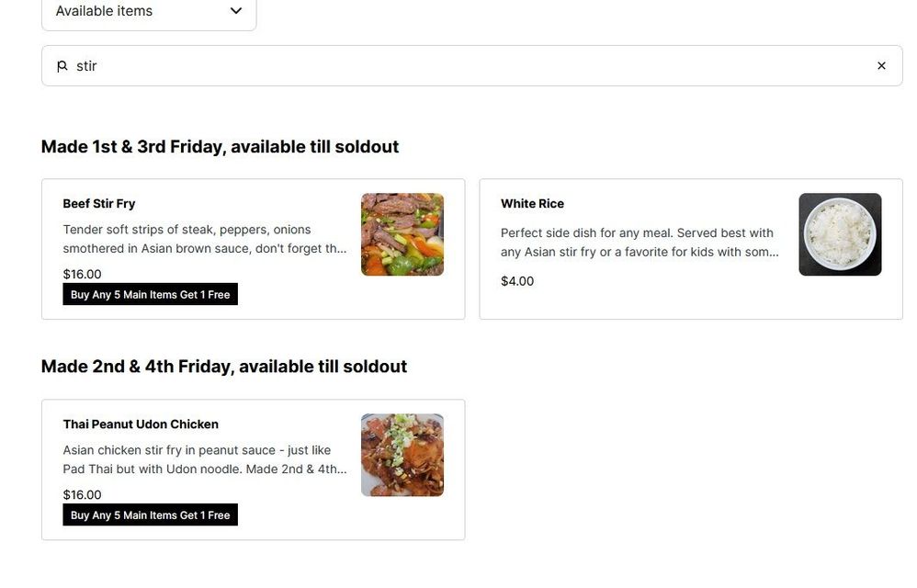Screen dimensions: 917x588
Task: Select the Beef Stir Fry title
Action: (99, 204)
